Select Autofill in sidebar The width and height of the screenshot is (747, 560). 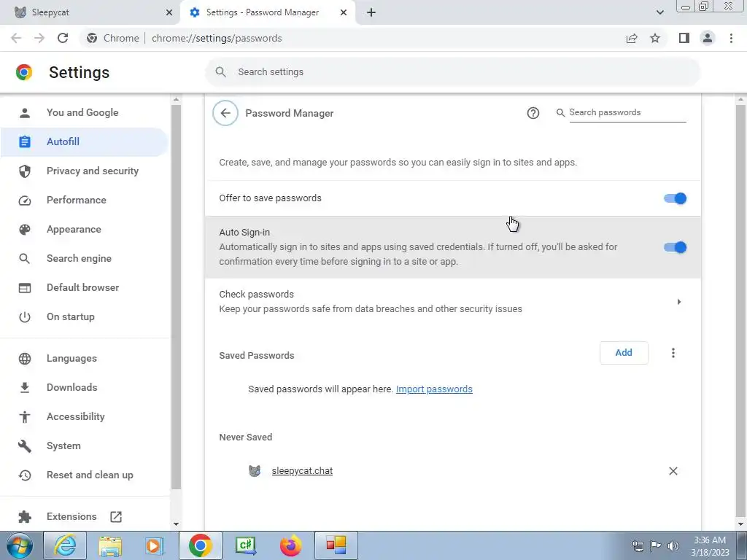tap(85, 142)
